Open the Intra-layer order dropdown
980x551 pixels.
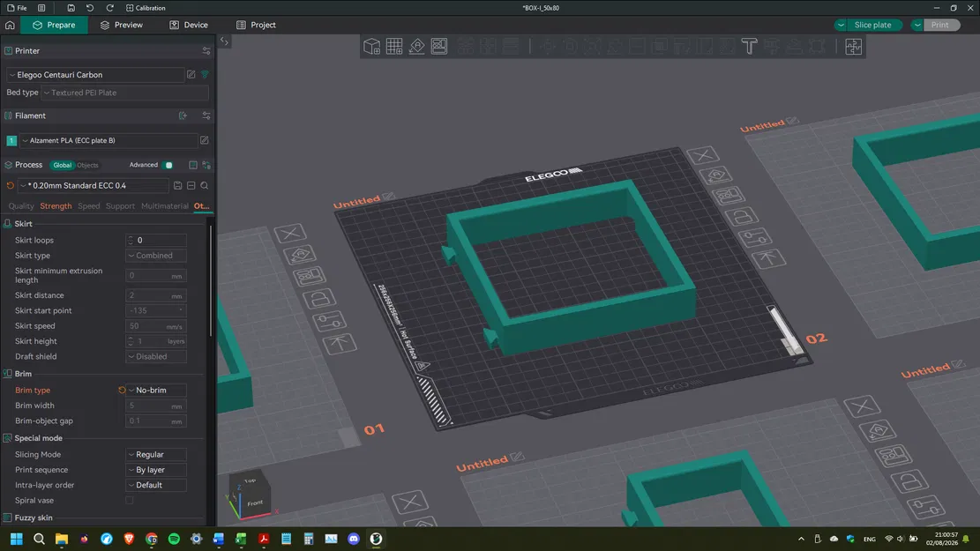click(x=156, y=485)
